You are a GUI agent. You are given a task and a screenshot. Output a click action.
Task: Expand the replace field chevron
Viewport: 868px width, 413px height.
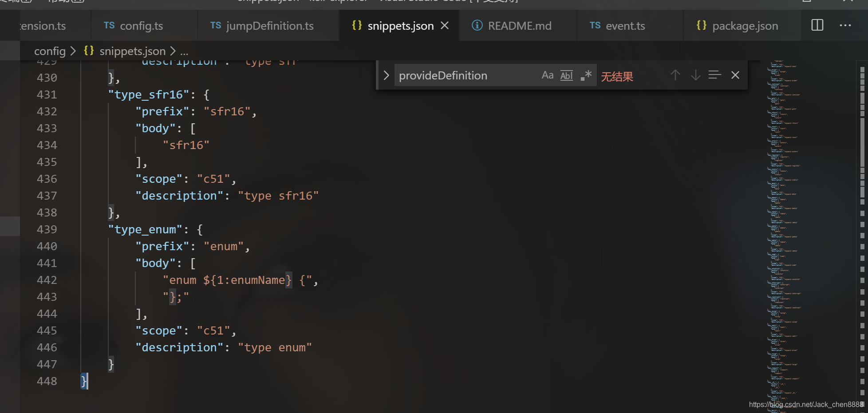[x=386, y=75]
